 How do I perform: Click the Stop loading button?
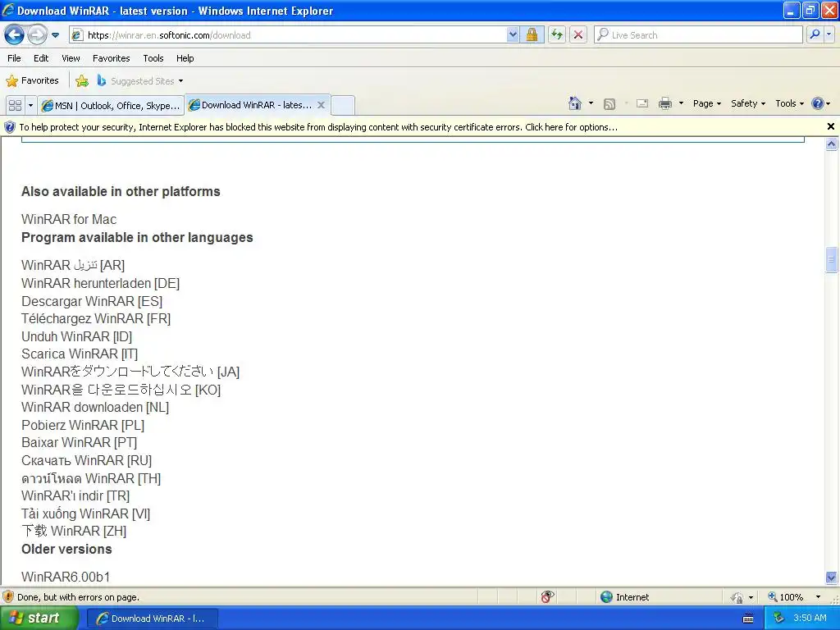point(578,35)
